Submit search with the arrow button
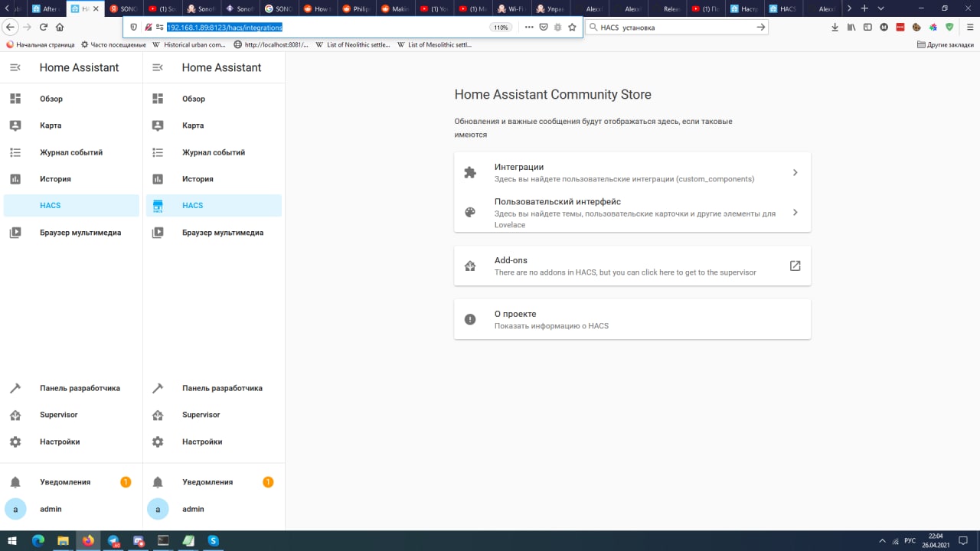The image size is (980, 551). click(760, 27)
